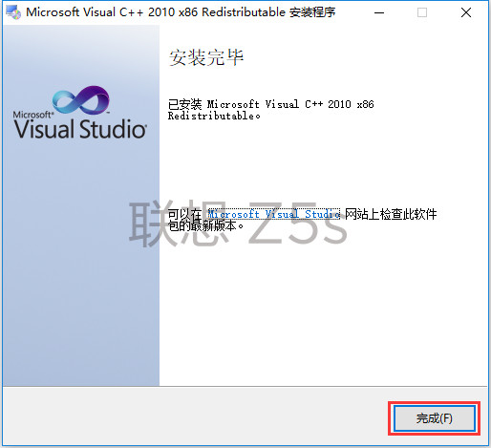Viewport: 491px width, 448px height.
Task: Click the installer icon in the title bar
Action: tap(13, 12)
